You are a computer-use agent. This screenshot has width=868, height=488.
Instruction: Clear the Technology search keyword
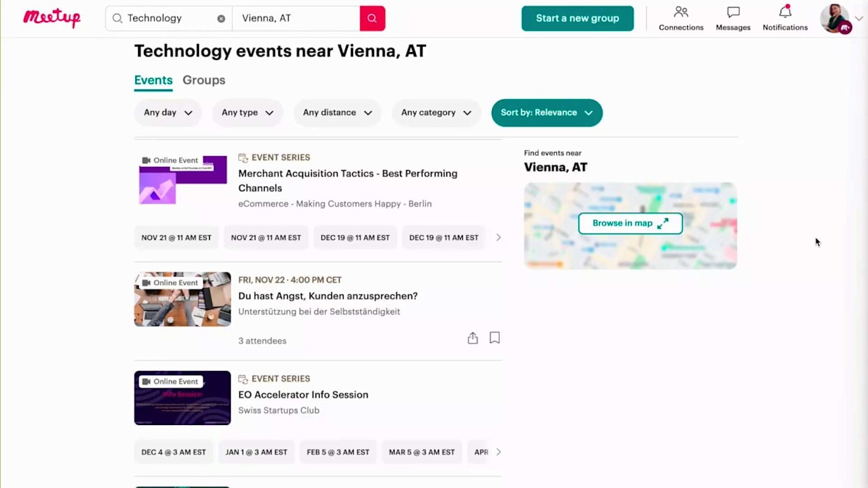click(x=221, y=19)
